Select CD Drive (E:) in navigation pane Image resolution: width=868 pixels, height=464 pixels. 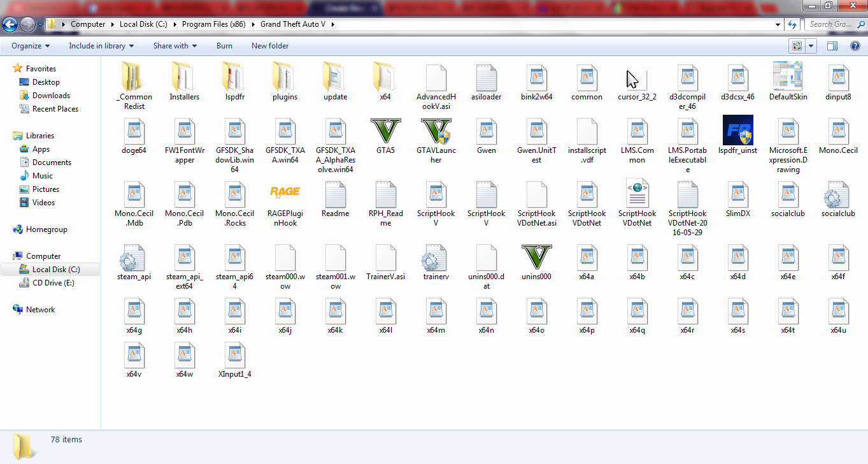click(x=53, y=283)
